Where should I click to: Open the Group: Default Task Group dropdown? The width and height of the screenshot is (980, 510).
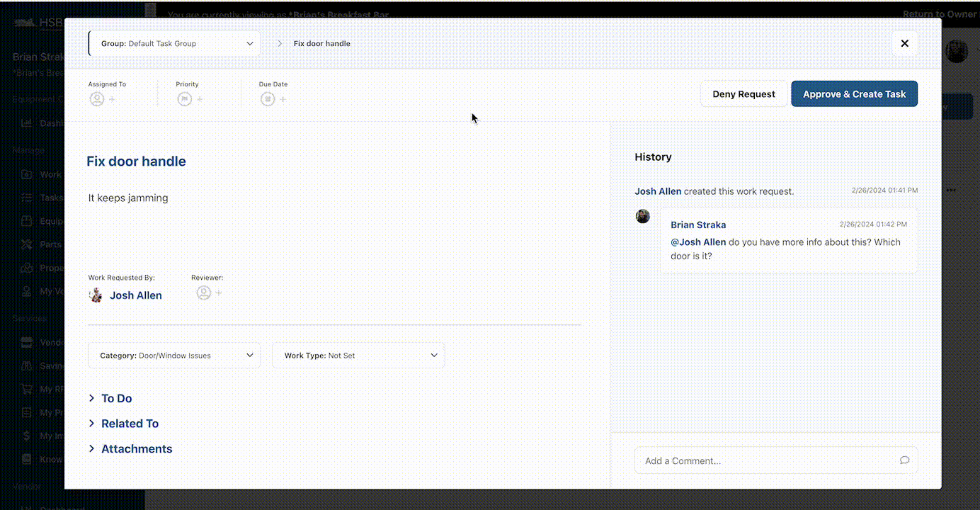[x=174, y=43]
